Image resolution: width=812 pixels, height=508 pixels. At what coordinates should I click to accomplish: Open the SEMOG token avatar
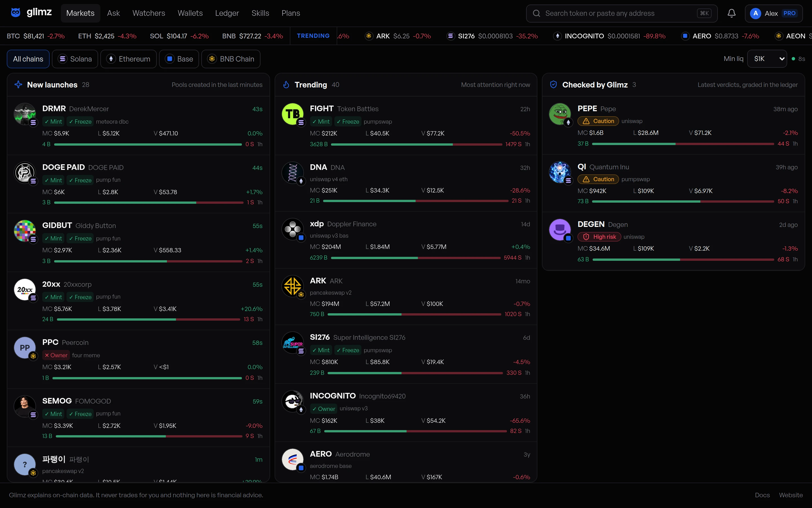25,406
